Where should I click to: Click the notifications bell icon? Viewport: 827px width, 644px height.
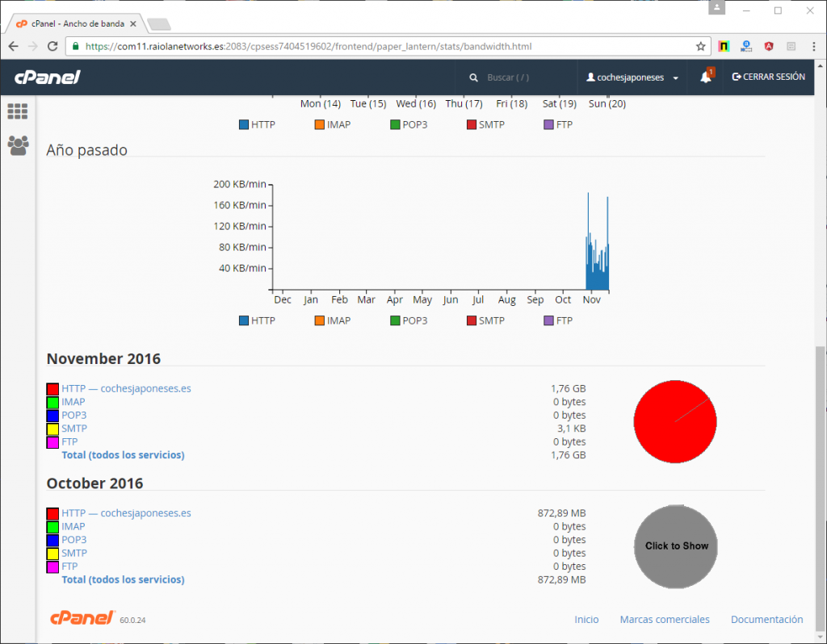pyautogui.click(x=706, y=77)
